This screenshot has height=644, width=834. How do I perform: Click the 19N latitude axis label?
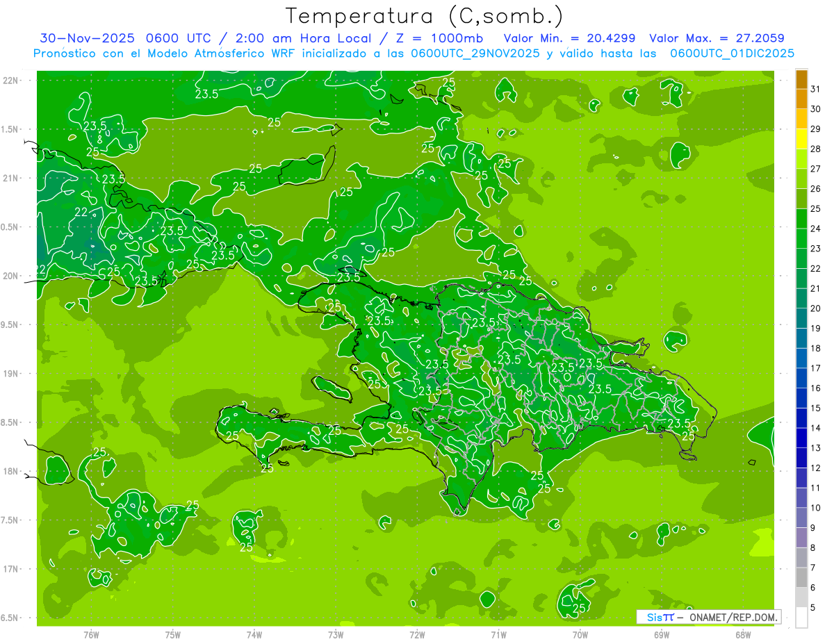(x=10, y=374)
